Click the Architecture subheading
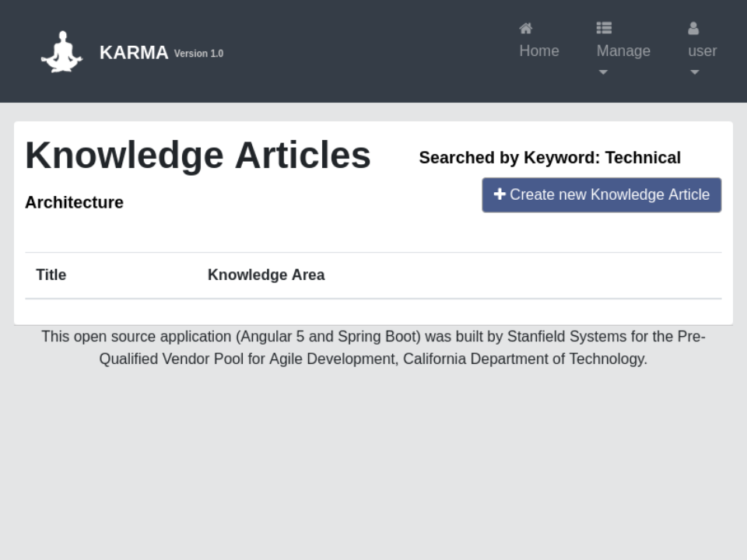This screenshot has width=747, height=560. [x=74, y=202]
